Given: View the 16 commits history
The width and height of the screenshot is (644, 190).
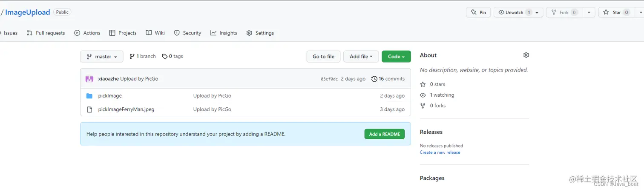Looking at the screenshot, I should [388, 79].
